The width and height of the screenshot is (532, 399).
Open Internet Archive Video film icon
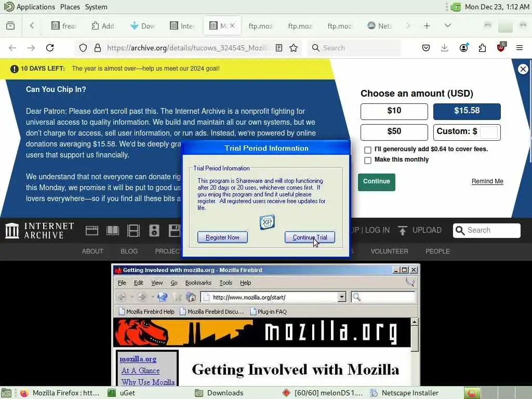134,231
